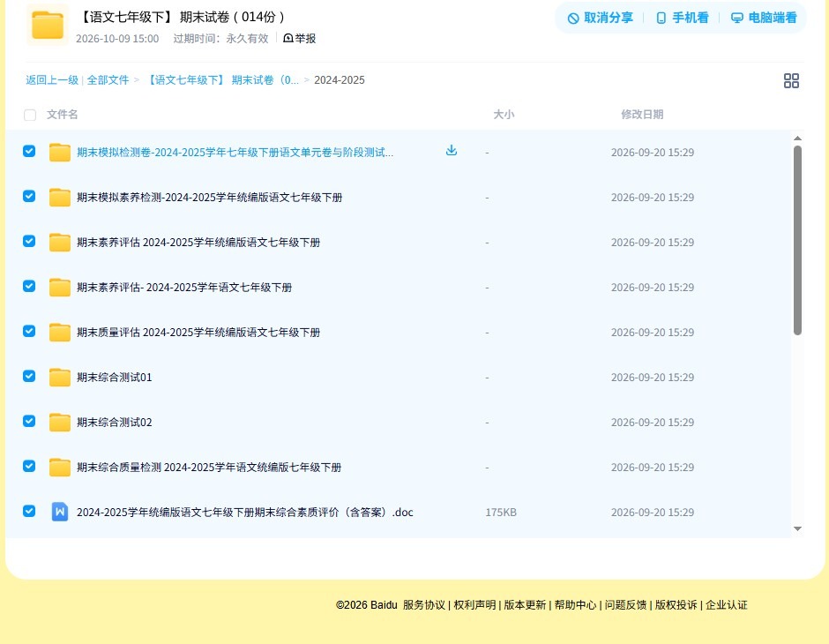This screenshot has height=644, width=829.
Task: Click folder icon of 期末综合测试01
Action: tap(60, 377)
